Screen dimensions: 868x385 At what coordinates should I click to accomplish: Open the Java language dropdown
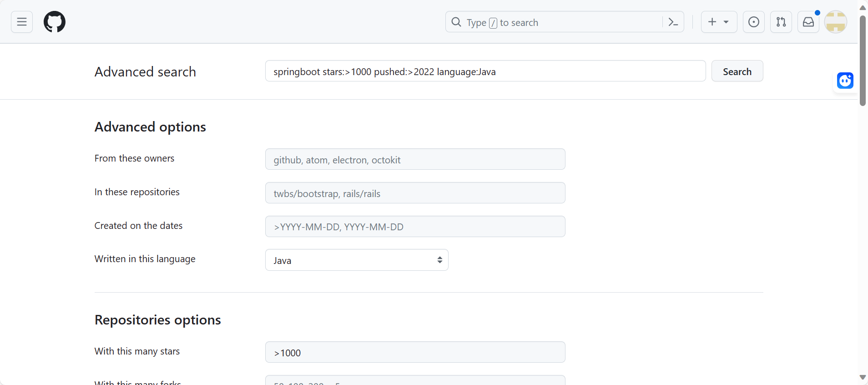click(x=357, y=260)
